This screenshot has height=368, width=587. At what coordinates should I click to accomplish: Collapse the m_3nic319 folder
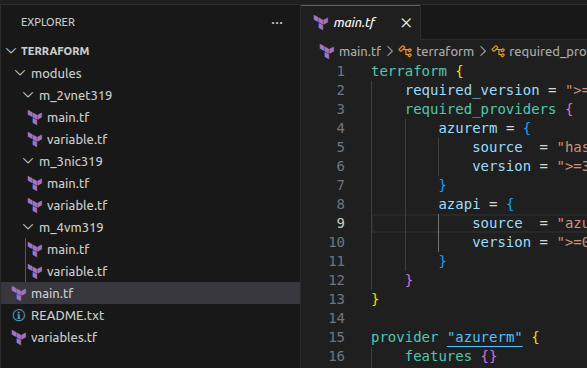tap(28, 161)
